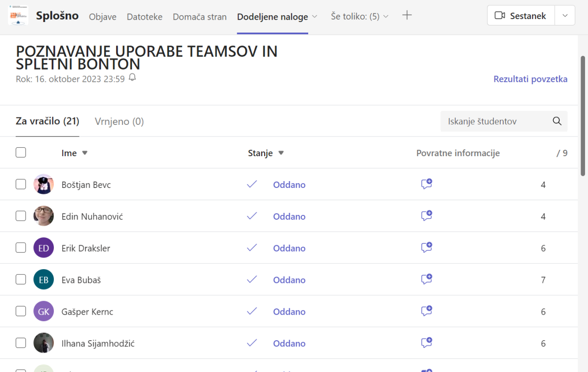Viewport: 588px width, 372px height.
Task: Click the Povratne informacije column header
Action: click(458, 153)
